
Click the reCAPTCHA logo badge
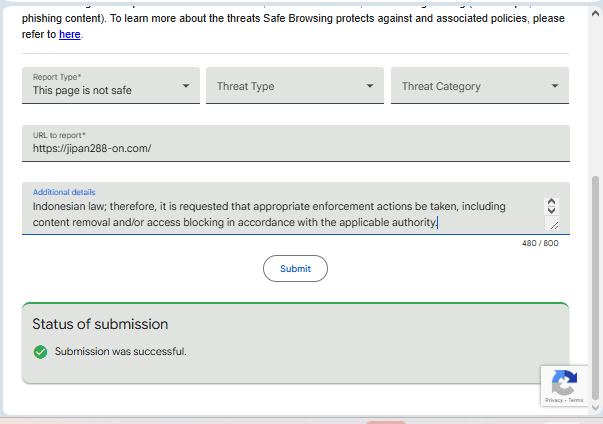(x=564, y=382)
